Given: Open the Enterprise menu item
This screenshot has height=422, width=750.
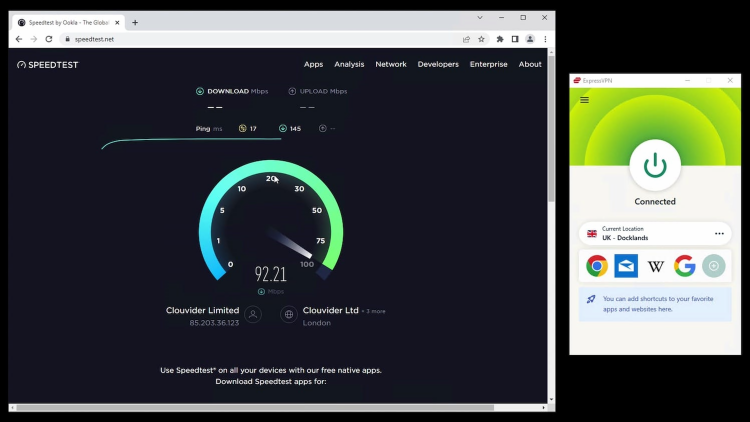Looking at the screenshot, I should (x=488, y=64).
